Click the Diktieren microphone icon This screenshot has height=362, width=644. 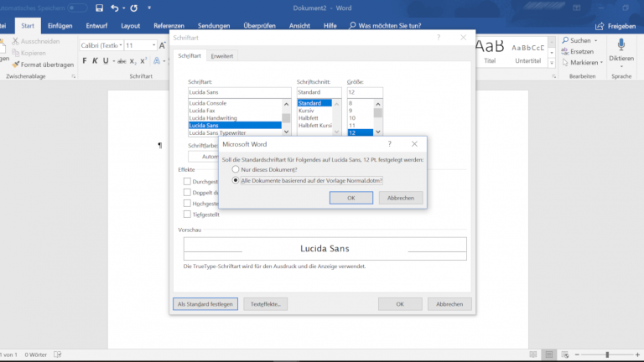[621, 44]
